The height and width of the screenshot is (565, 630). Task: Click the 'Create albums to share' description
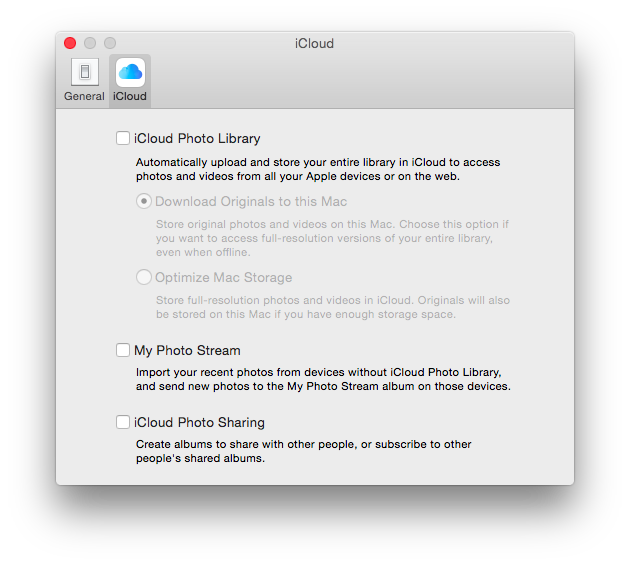303,451
